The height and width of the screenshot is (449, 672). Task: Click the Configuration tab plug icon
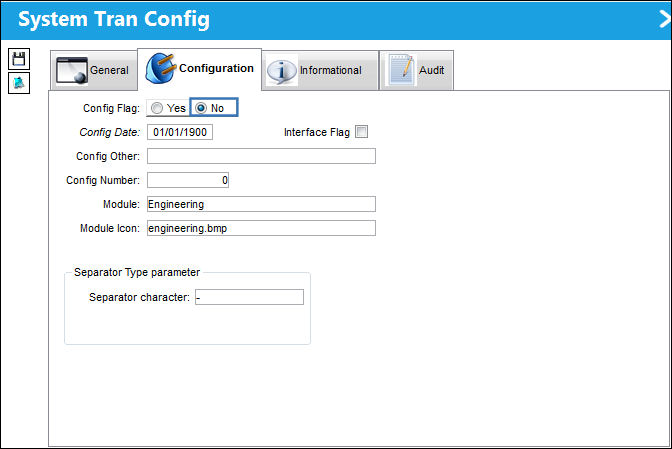point(161,68)
